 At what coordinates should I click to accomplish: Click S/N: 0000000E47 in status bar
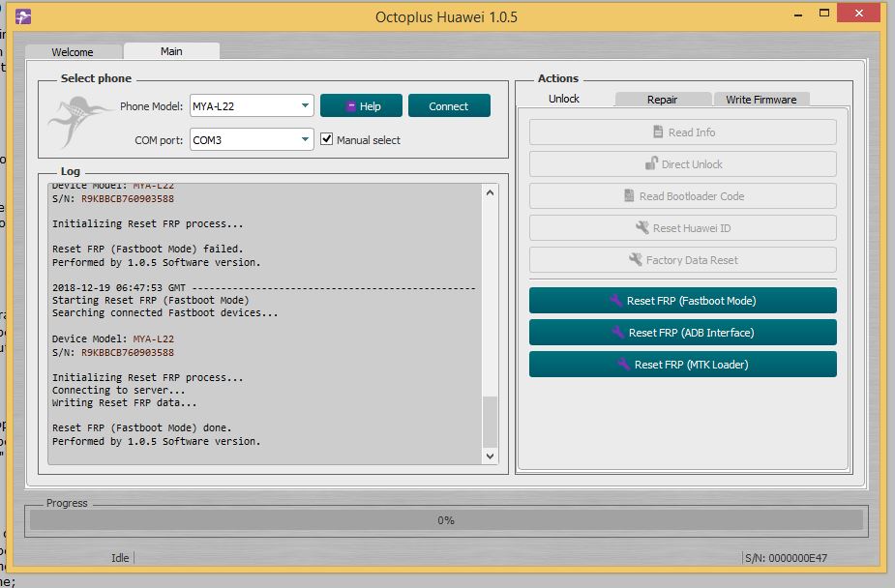click(x=786, y=558)
